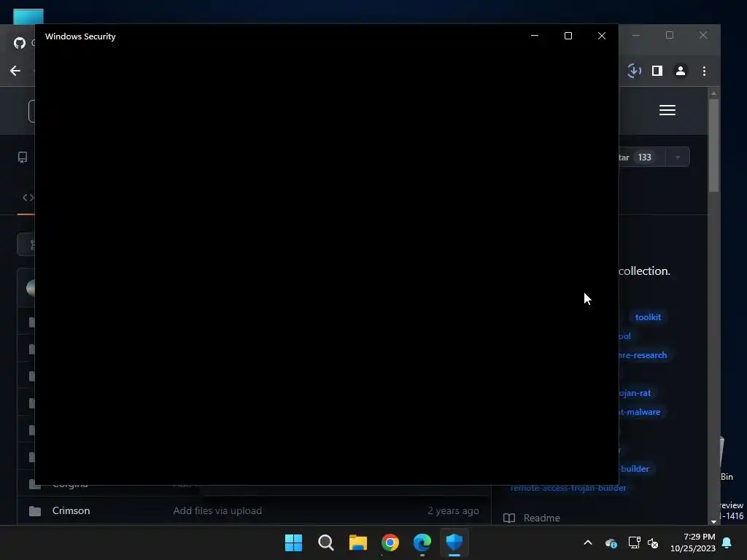Viewport: 747px width, 560px height.
Task: Open muted volume tray icon
Action: pyautogui.click(x=653, y=542)
